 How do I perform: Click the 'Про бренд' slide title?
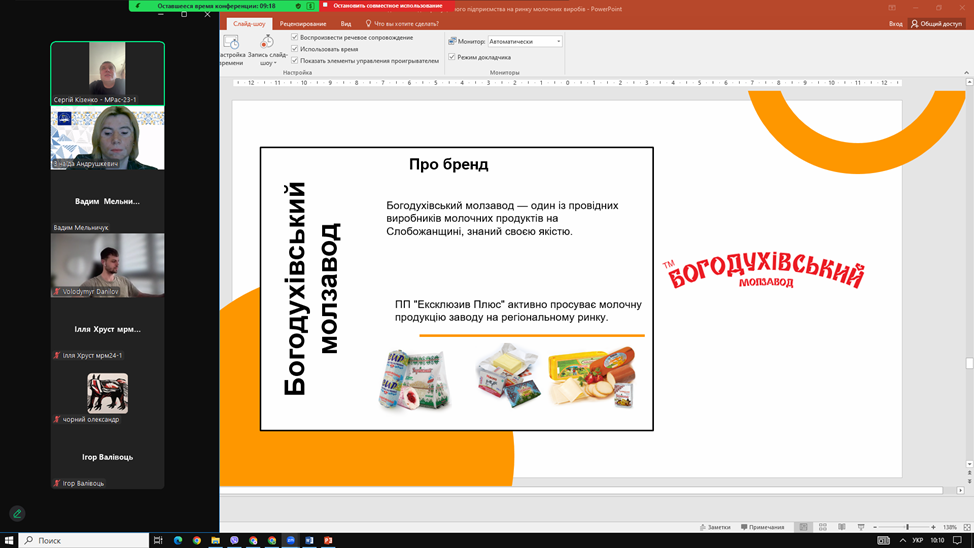tap(448, 164)
